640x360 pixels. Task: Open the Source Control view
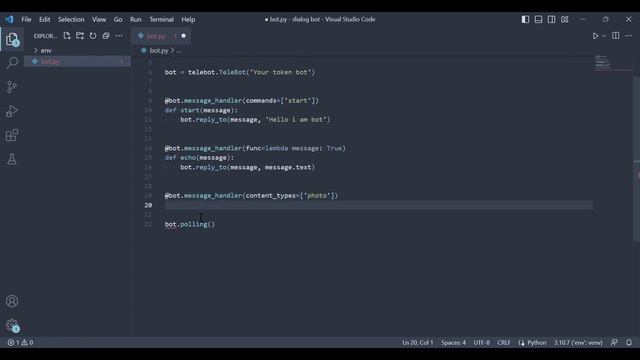pyautogui.click(x=12, y=87)
